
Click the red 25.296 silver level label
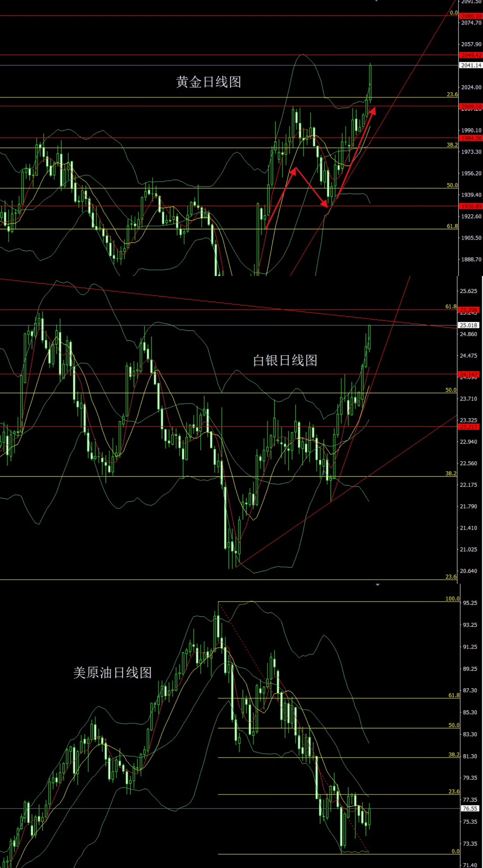click(x=469, y=310)
